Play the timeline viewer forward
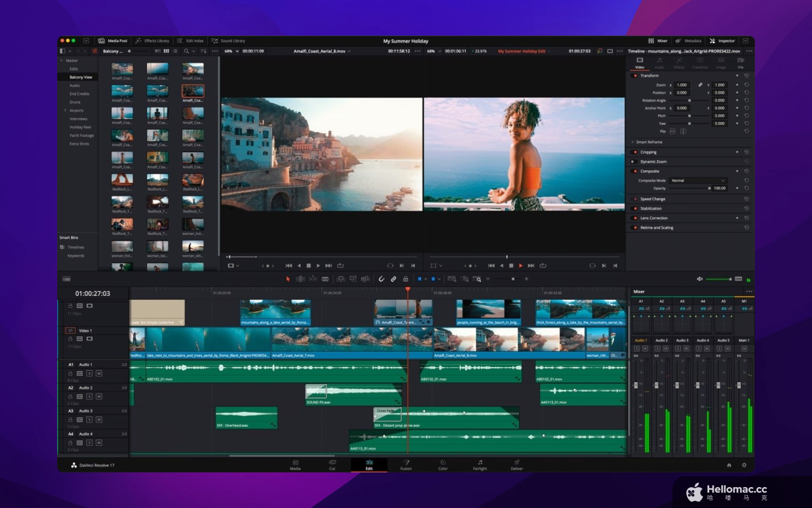Viewport: 812px width, 508px height. pos(521,265)
